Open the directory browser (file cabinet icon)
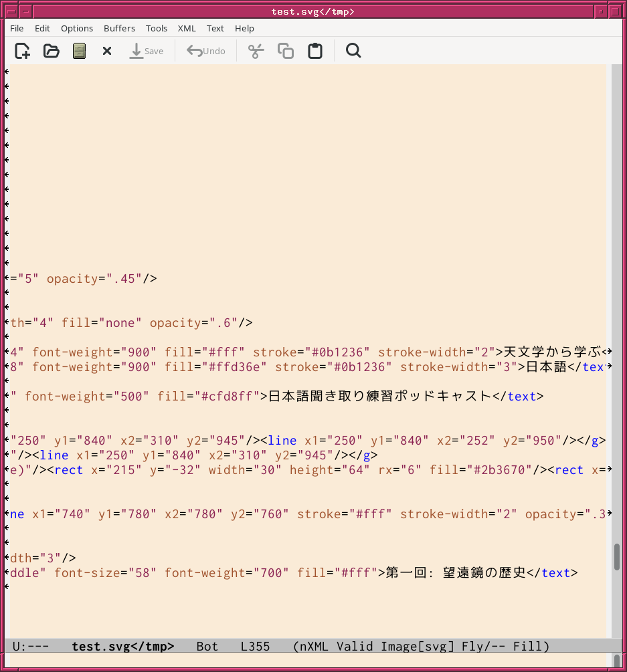The width and height of the screenshot is (627, 672). (80, 51)
